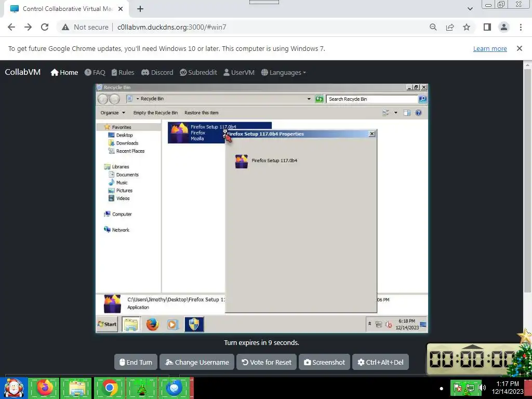Go forward with the Chrome forward arrow

(28, 27)
